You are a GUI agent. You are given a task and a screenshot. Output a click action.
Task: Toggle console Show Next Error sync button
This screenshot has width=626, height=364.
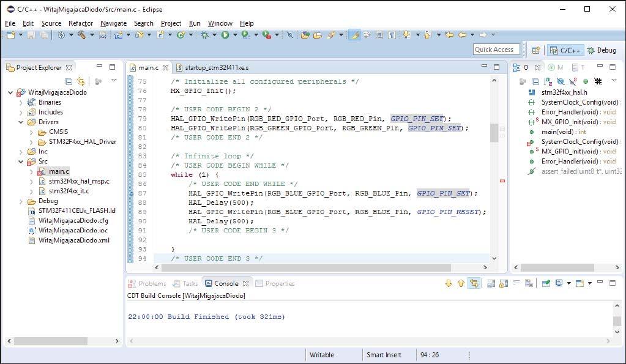[x=474, y=283]
